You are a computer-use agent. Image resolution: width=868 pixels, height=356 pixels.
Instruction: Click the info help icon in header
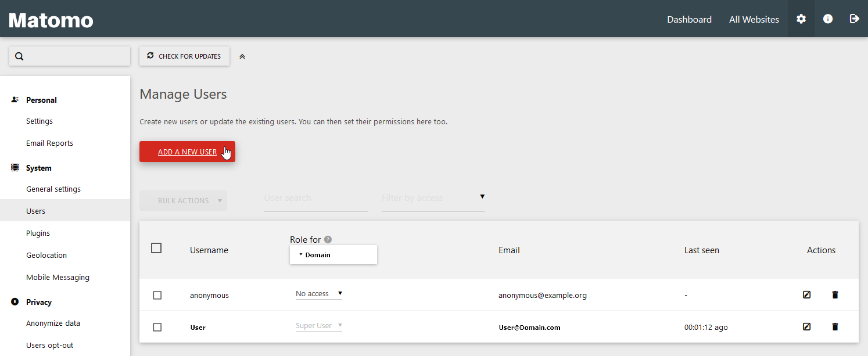coord(828,19)
